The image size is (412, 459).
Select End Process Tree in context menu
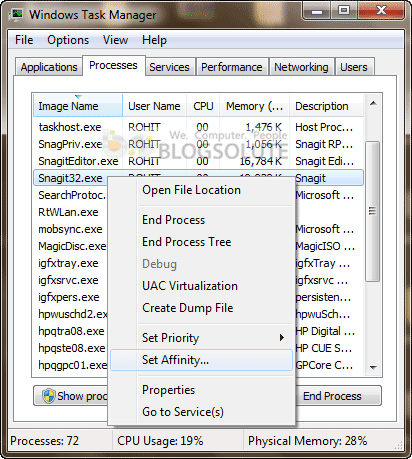[x=186, y=242]
